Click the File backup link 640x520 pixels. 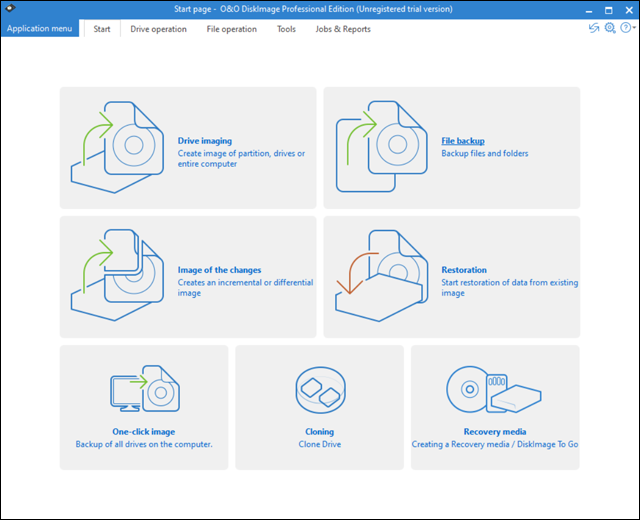click(x=463, y=141)
